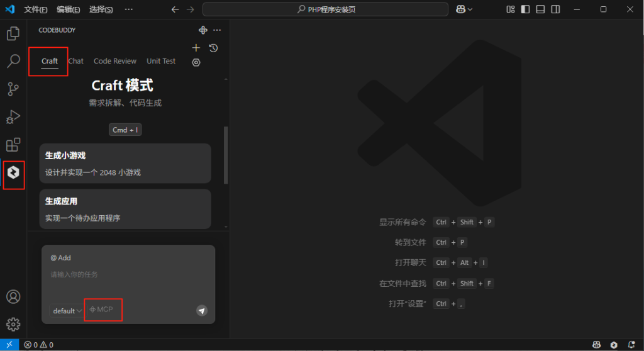Open the Extensions view icon

click(13, 145)
